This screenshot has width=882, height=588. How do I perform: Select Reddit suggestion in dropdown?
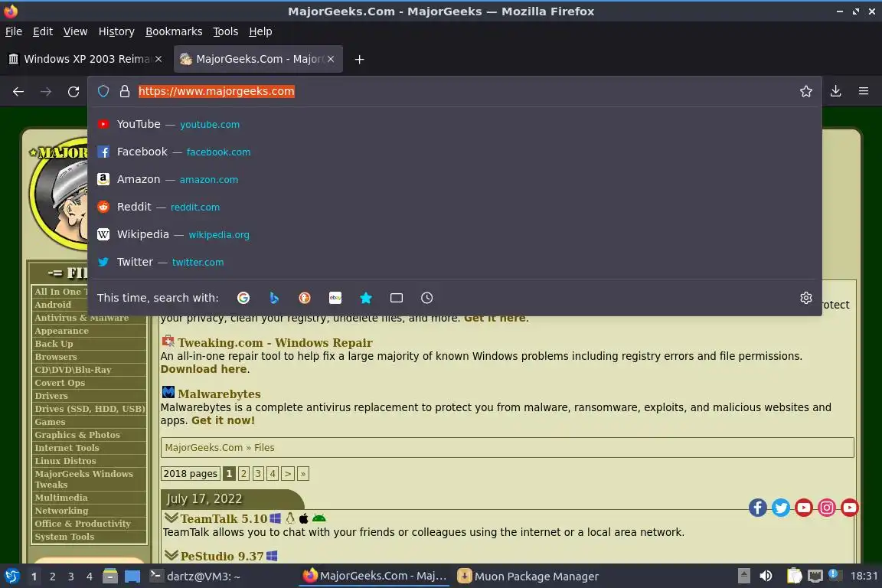coord(455,207)
